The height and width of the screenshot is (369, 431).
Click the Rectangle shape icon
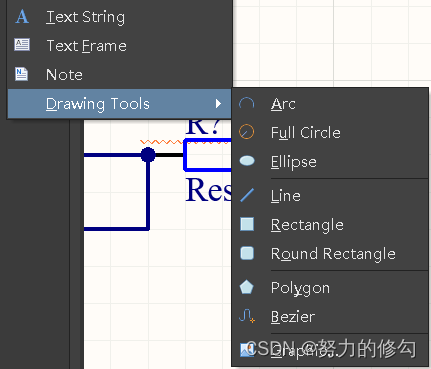[x=247, y=224]
